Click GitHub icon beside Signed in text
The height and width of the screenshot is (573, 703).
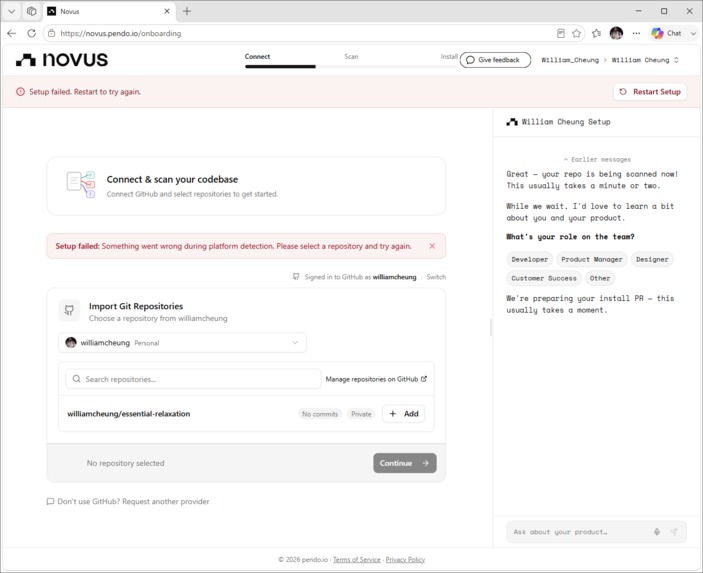click(x=296, y=277)
